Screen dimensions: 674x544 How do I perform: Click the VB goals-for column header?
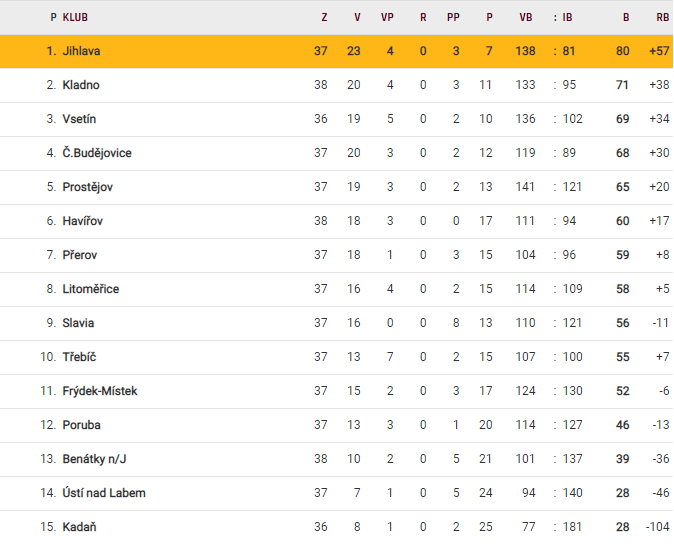526,17
